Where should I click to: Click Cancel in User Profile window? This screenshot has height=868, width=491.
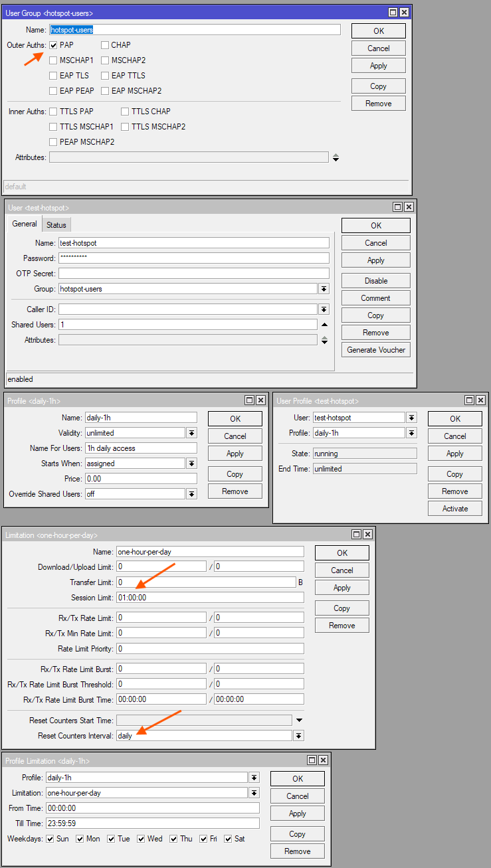tap(455, 436)
